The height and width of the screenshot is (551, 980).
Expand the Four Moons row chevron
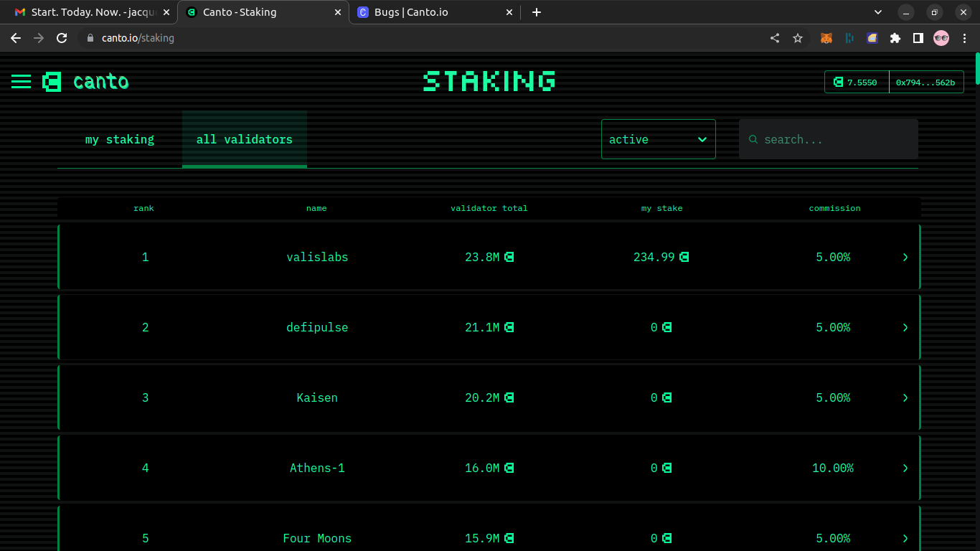click(x=905, y=538)
